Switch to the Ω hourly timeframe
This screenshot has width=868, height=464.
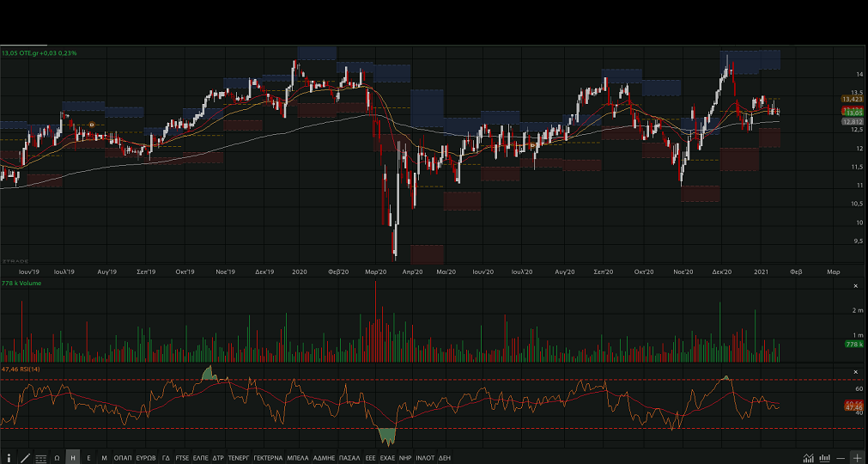57,458
